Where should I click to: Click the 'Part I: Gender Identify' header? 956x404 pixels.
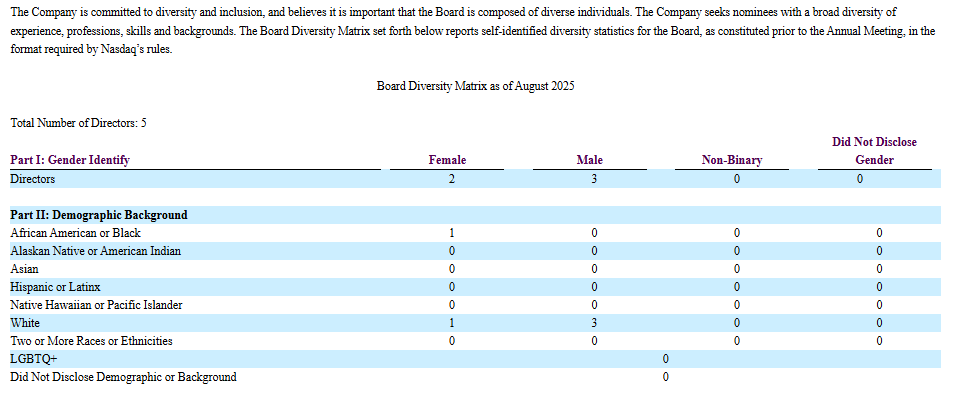click(x=70, y=160)
